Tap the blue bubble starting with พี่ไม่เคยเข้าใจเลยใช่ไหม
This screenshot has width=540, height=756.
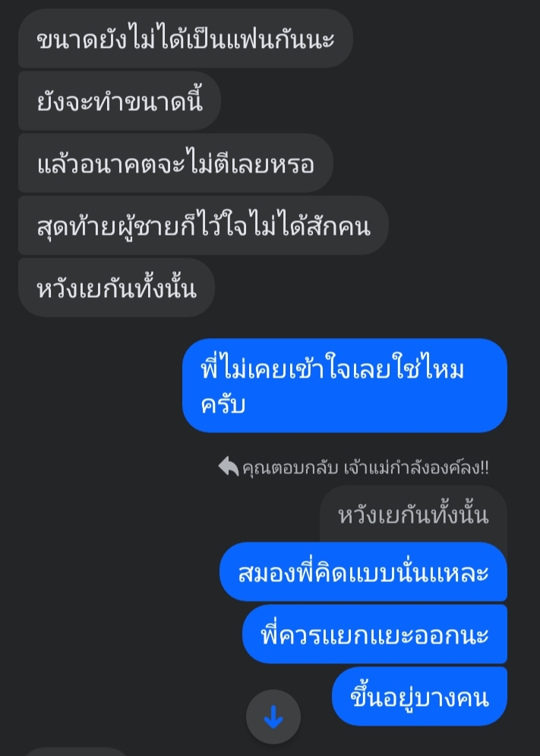345,386
